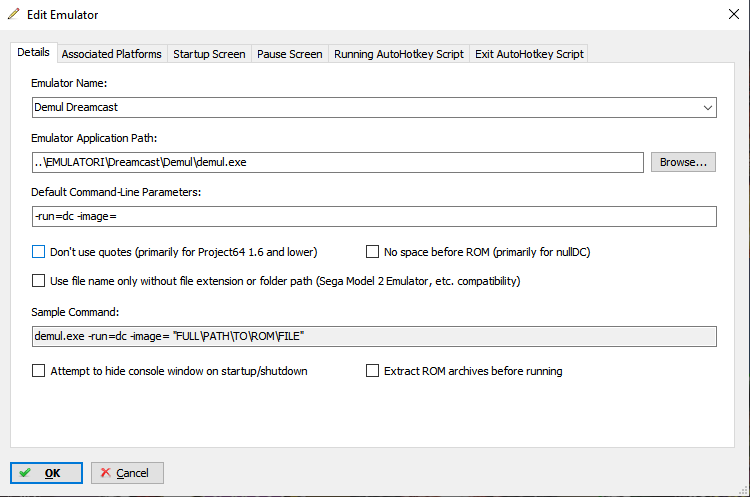The width and height of the screenshot is (750, 497).
Task: Click the Sample Command read-only field
Action: tap(374, 336)
